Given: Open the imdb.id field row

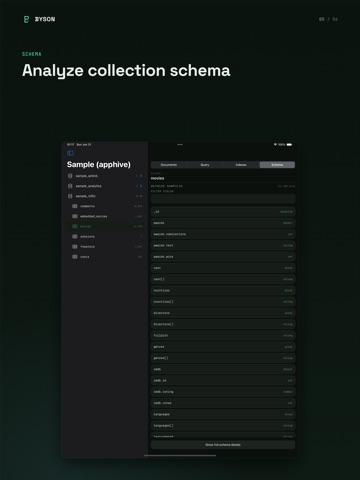Looking at the screenshot, I should [x=223, y=380].
